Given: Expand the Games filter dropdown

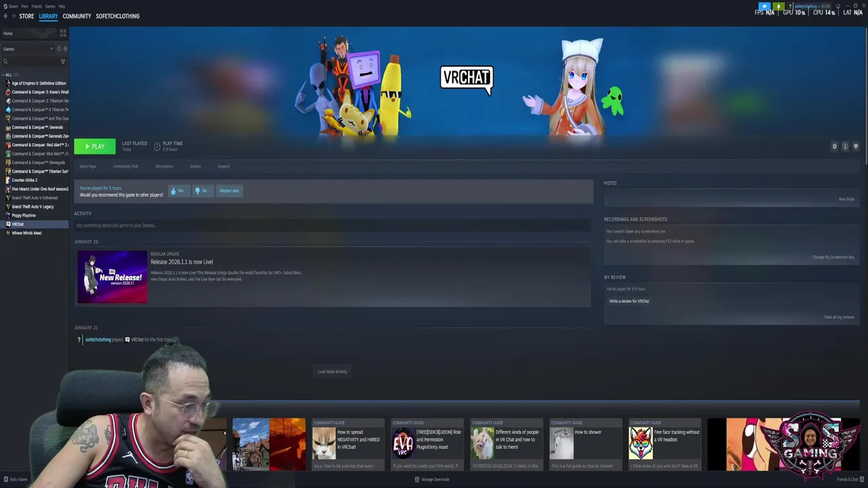Looking at the screenshot, I should [28, 49].
